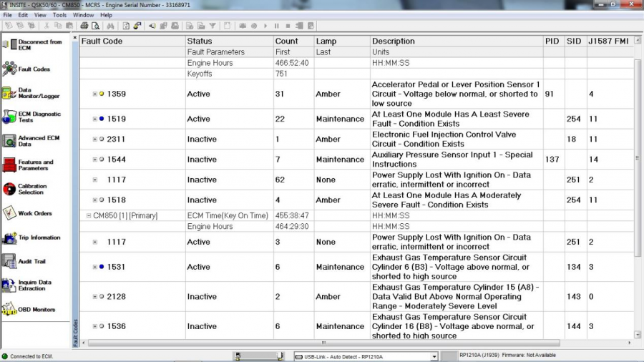
Task: Open OBD Monitors in sidebar
Action: [9, 310]
